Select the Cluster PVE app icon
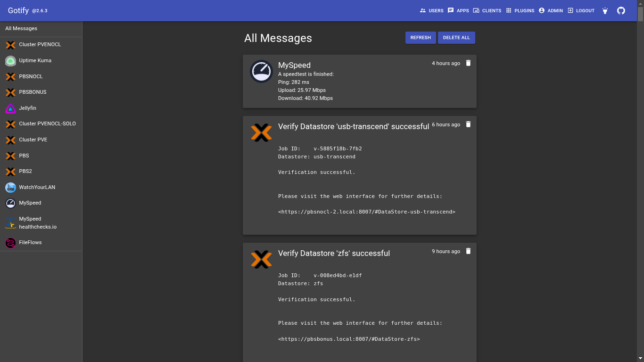The height and width of the screenshot is (362, 644). 10,140
